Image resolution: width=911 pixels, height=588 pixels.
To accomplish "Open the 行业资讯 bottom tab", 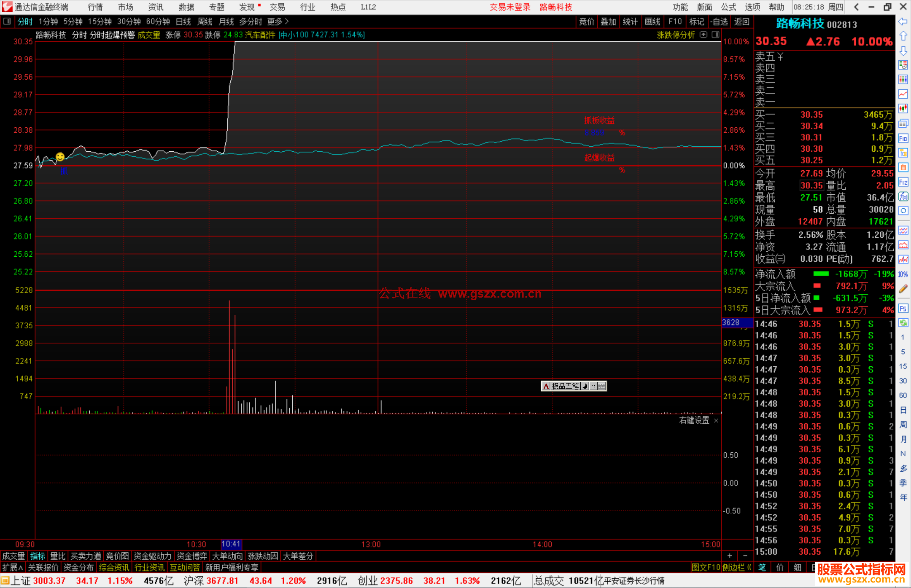I will coord(149,567).
